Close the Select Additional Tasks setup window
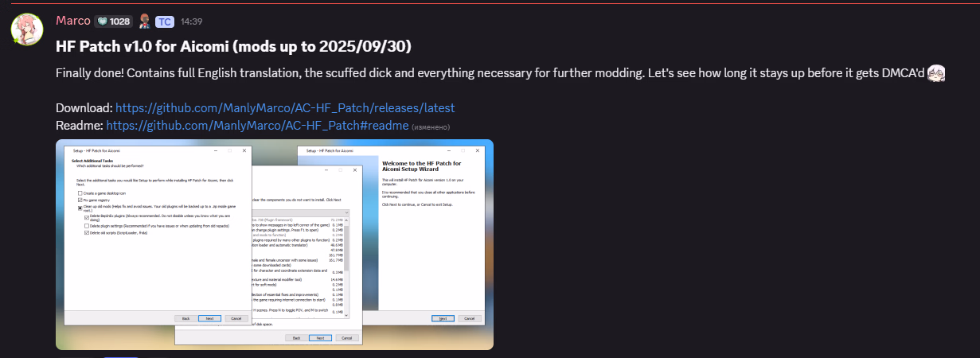Image resolution: width=980 pixels, height=358 pixels. coord(244,150)
